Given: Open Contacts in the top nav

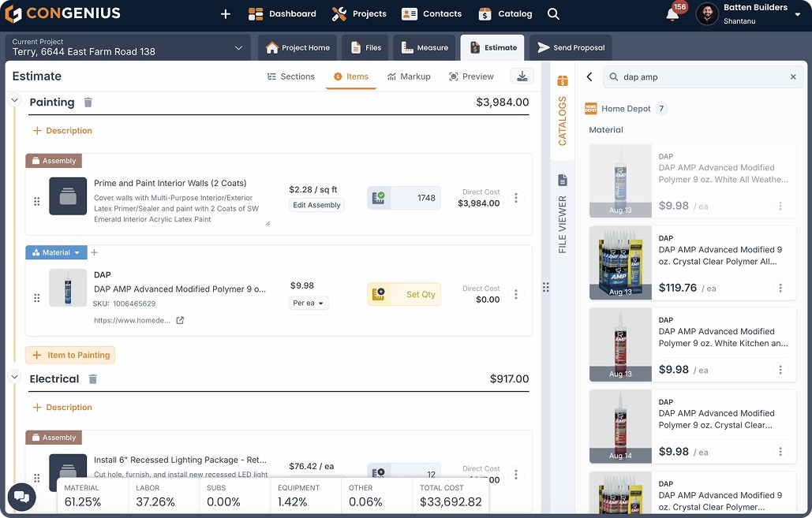Looking at the screenshot, I should [432, 14].
